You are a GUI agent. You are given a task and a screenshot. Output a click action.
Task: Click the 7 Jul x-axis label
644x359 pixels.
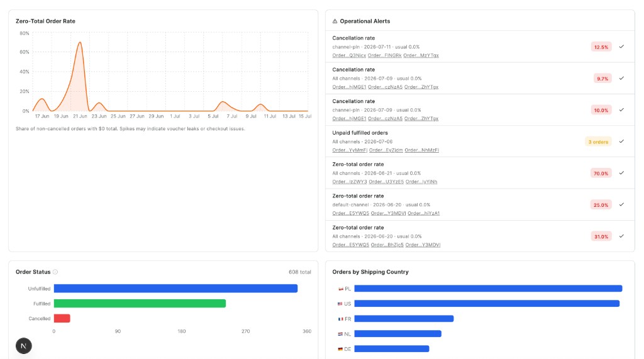[x=232, y=116]
